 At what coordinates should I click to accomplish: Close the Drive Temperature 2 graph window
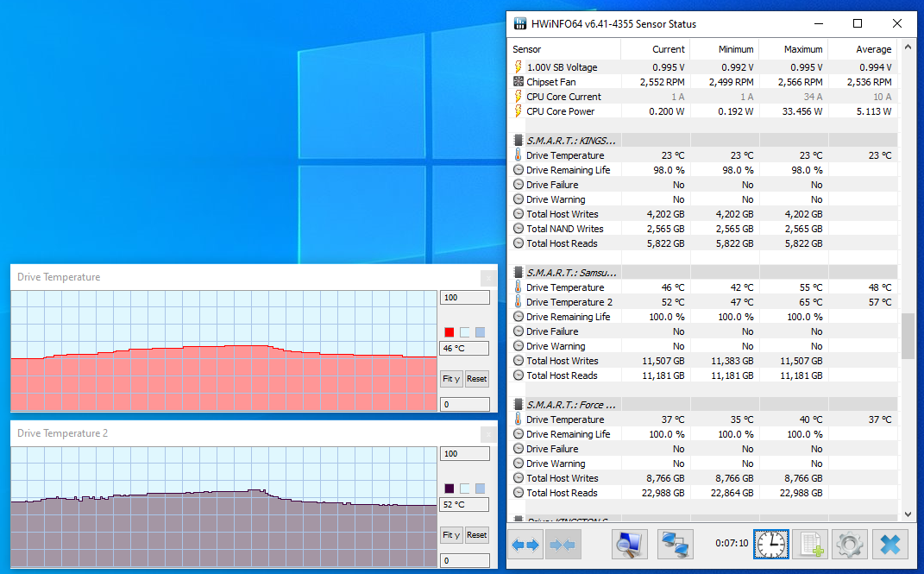[488, 434]
